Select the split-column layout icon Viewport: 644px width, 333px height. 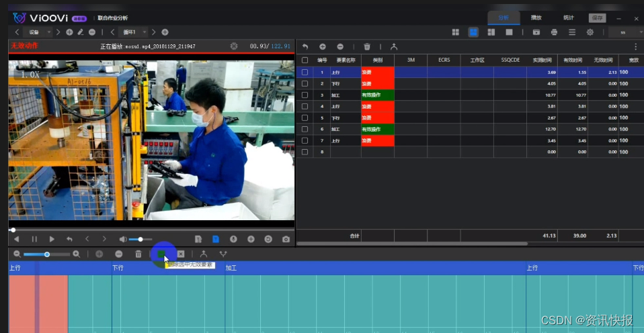[491, 32]
